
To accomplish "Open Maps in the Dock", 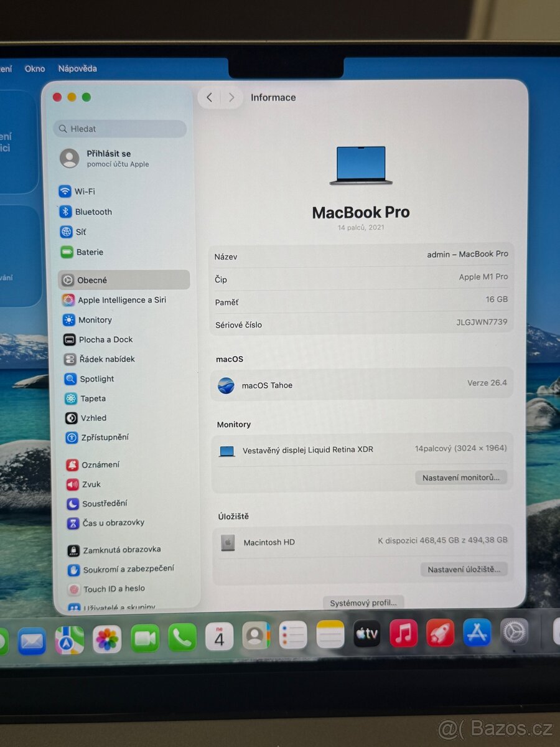I will [69, 641].
